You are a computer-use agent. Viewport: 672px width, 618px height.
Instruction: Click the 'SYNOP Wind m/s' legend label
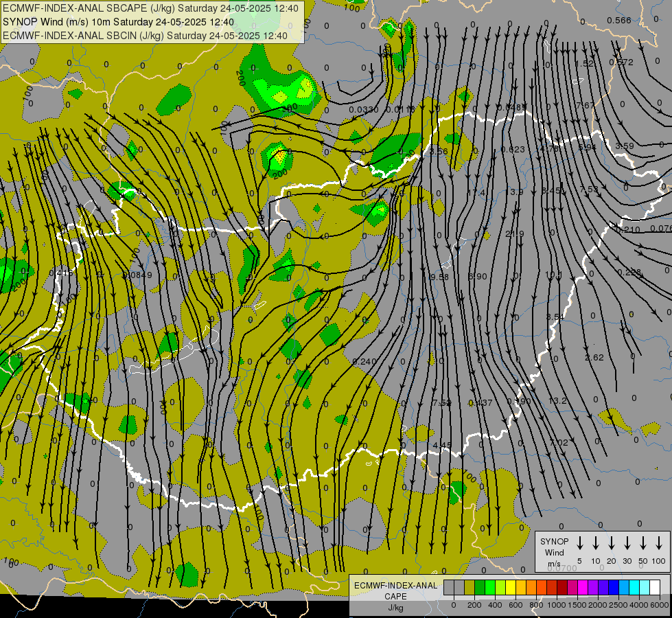(x=554, y=552)
